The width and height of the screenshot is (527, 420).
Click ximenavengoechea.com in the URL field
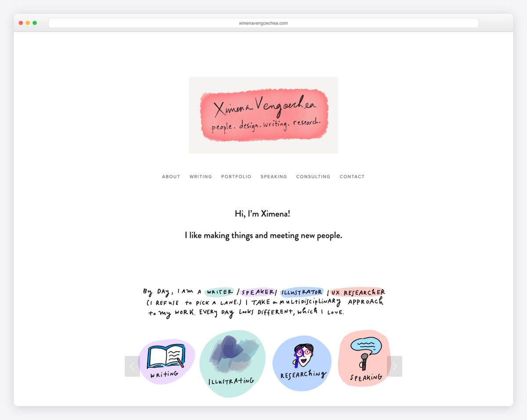click(263, 23)
